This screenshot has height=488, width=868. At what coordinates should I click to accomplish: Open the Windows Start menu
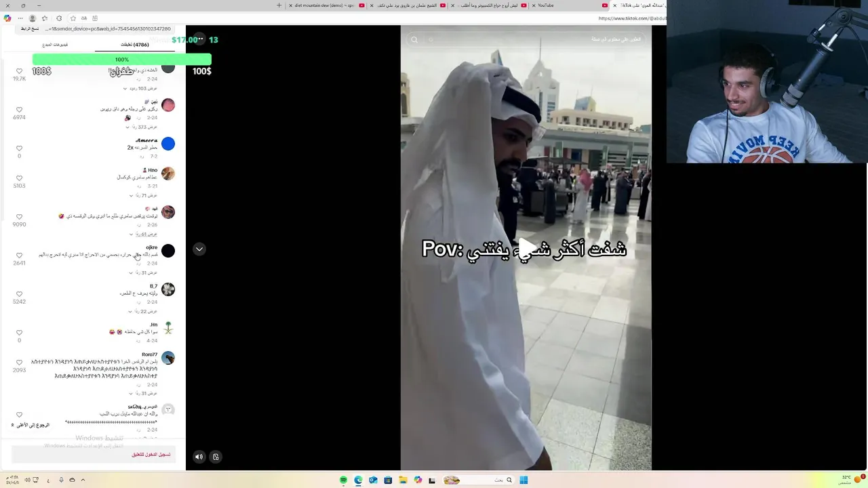[524, 480]
